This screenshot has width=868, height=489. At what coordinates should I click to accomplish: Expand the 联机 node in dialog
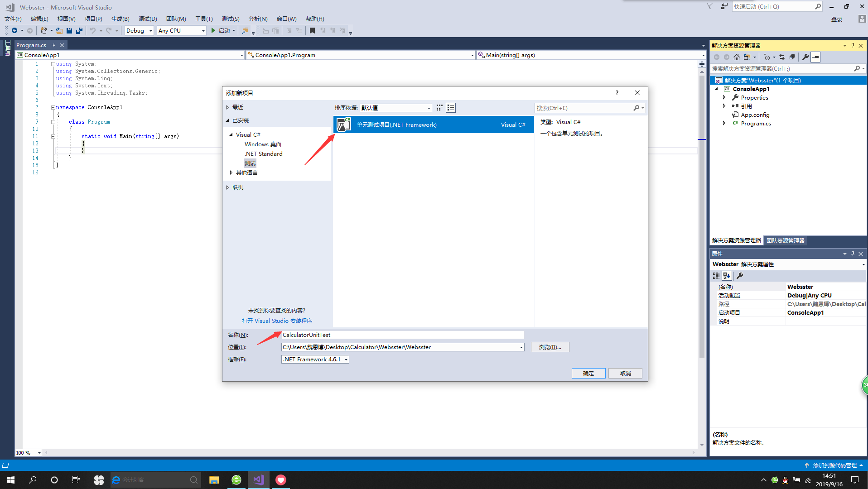[x=227, y=187]
